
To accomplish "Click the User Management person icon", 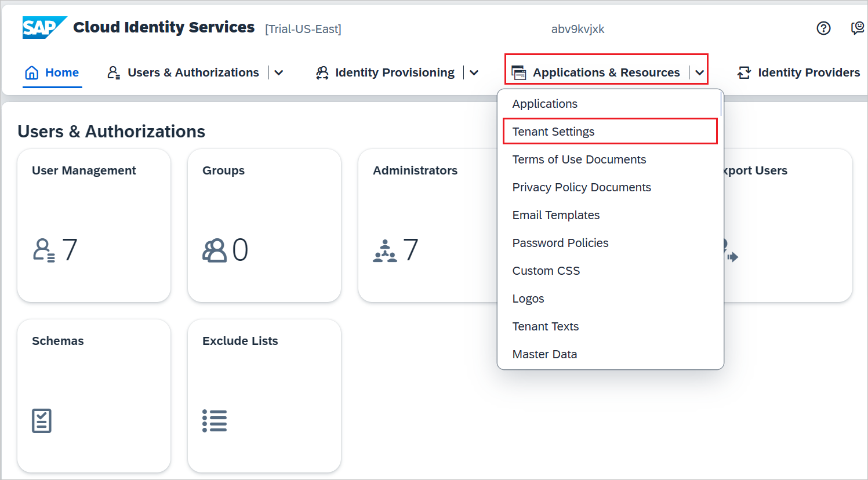I will pos(44,250).
